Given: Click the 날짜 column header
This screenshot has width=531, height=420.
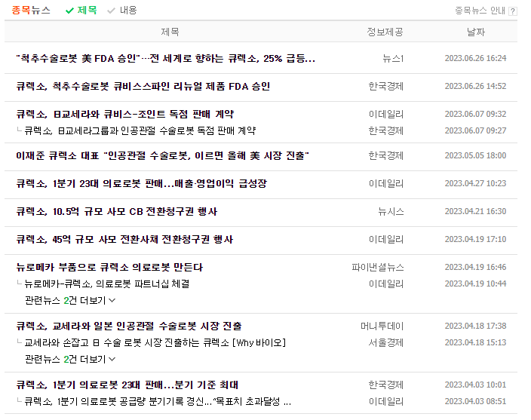Looking at the screenshot, I should coord(476,32).
